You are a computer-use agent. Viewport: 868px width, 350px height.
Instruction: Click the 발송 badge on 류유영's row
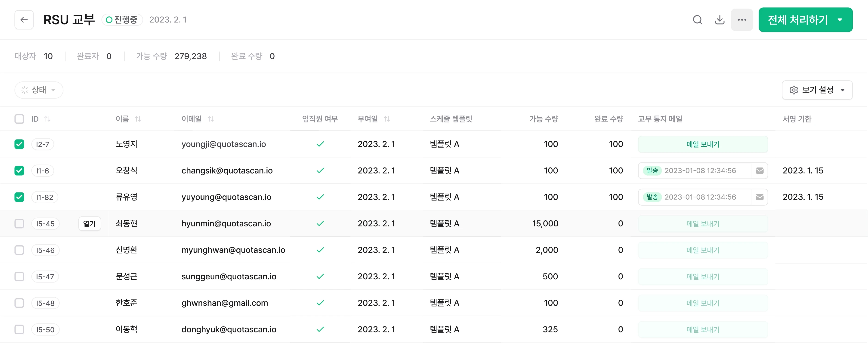click(653, 197)
